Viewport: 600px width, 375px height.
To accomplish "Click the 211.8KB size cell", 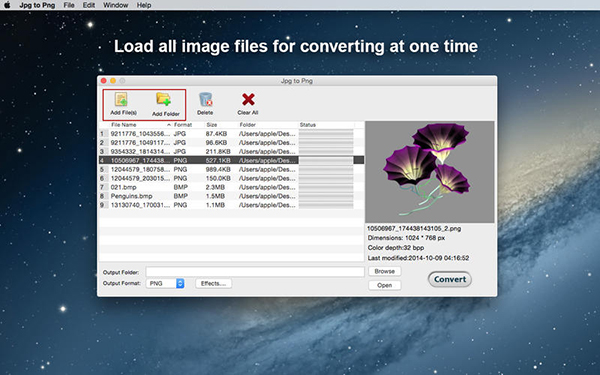I will coord(218,152).
